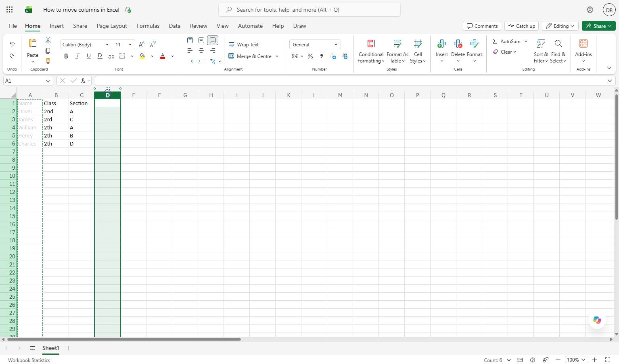Toggle Underline formatting

[89, 56]
